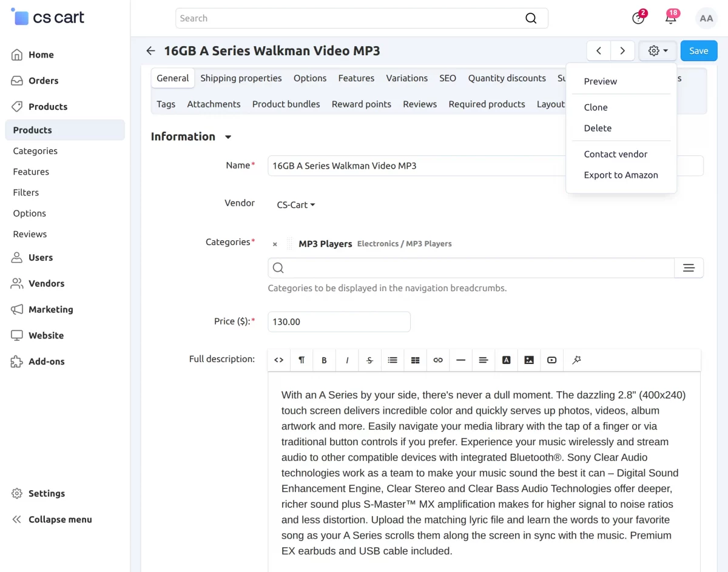Insert a table in description editor

point(415,360)
